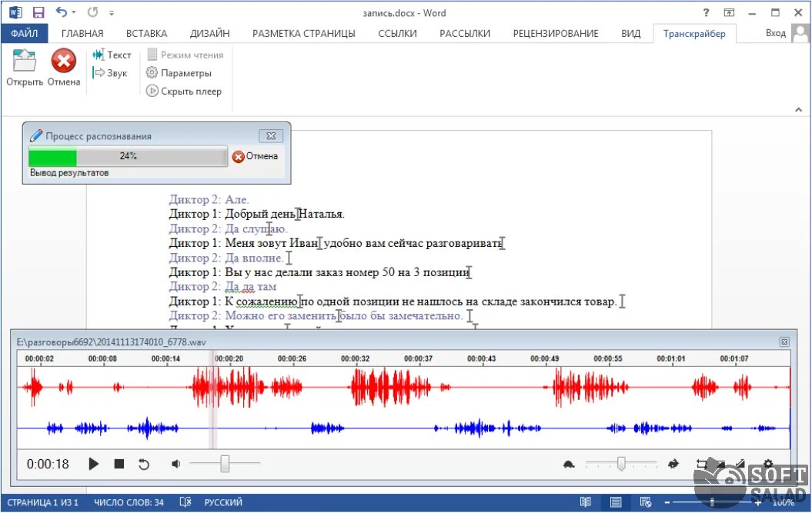Zoom out with the minus button
812x513 pixels.
[x=667, y=502]
